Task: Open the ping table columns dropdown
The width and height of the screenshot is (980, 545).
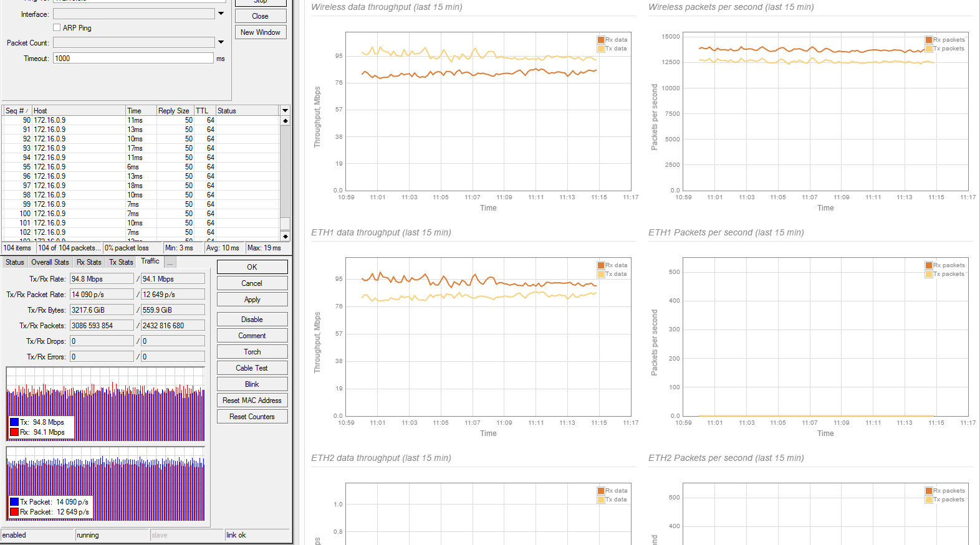Action: [286, 111]
